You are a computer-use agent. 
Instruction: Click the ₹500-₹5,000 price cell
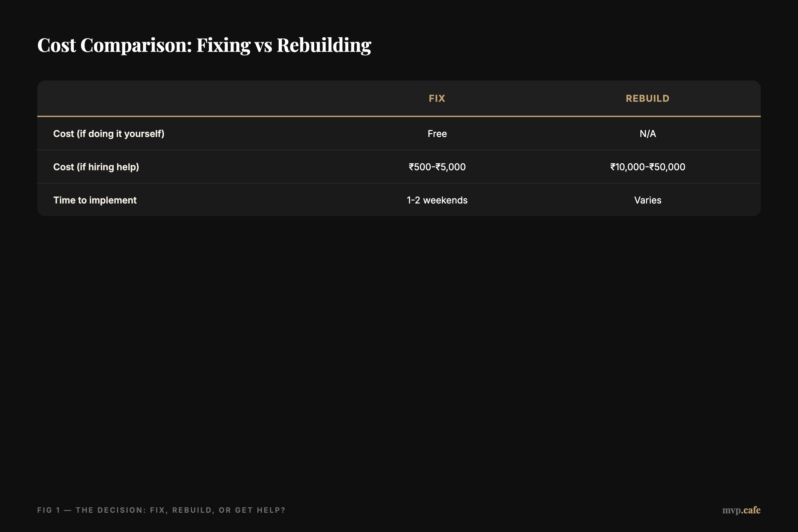(x=437, y=167)
